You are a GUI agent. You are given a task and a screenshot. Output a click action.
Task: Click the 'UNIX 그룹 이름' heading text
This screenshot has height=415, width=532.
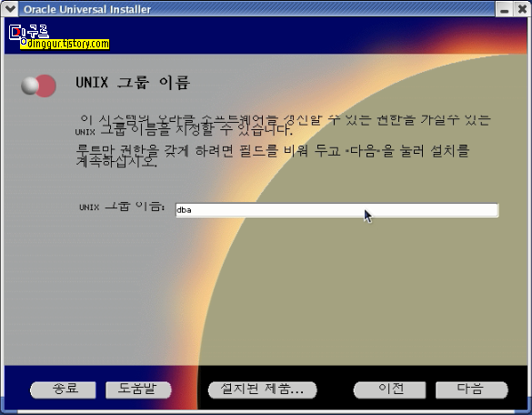[133, 83]
